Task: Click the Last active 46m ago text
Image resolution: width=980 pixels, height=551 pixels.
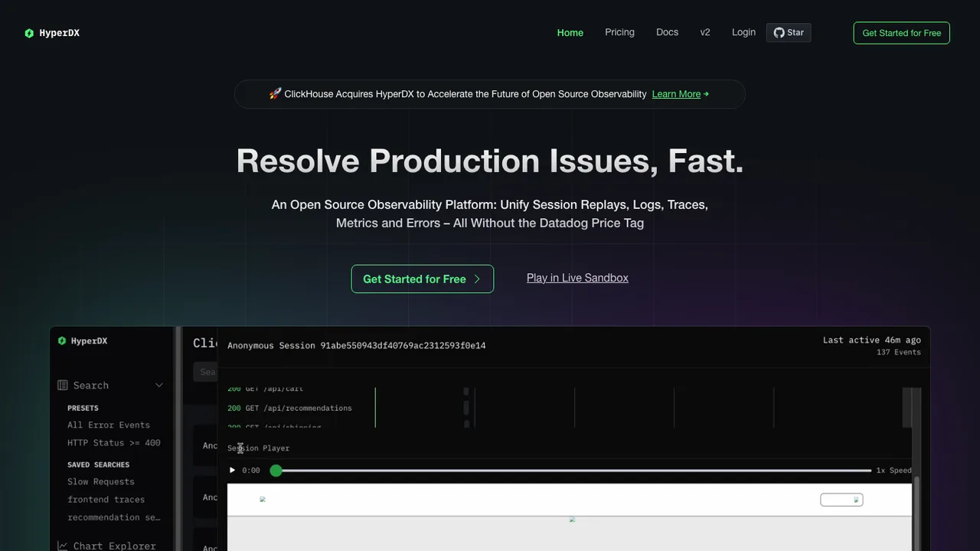Action: pyautogui.click(x=872, y=340)
